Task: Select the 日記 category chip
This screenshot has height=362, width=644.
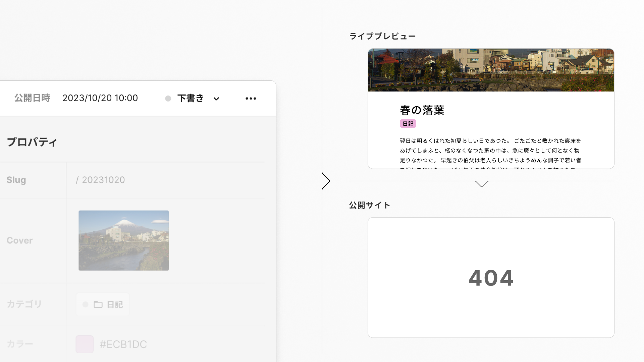Action: (x=103, y=304)
